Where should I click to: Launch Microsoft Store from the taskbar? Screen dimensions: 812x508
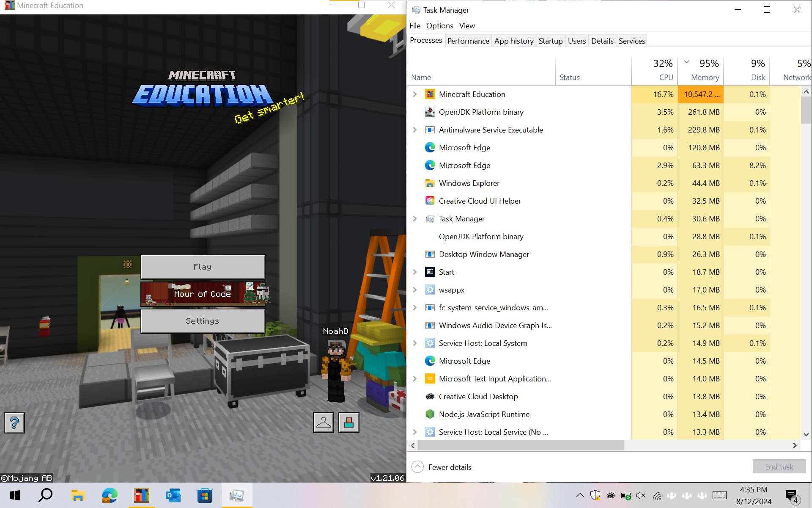(x=205, y=495)
